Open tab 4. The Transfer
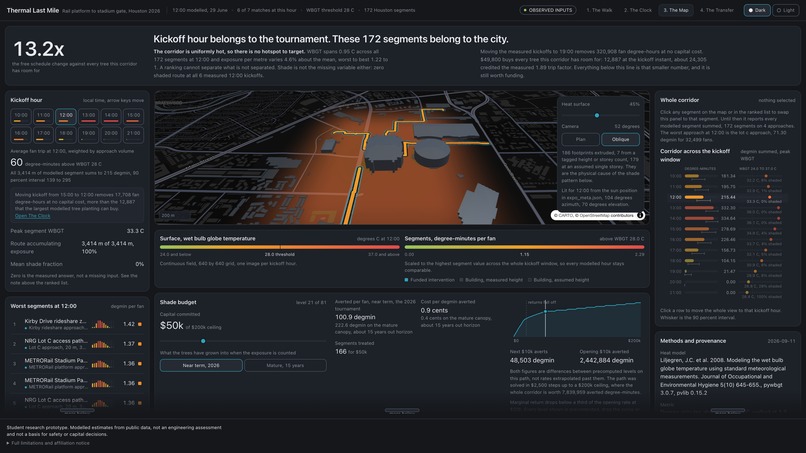This screenshot has height=453, width=806. 717,10
